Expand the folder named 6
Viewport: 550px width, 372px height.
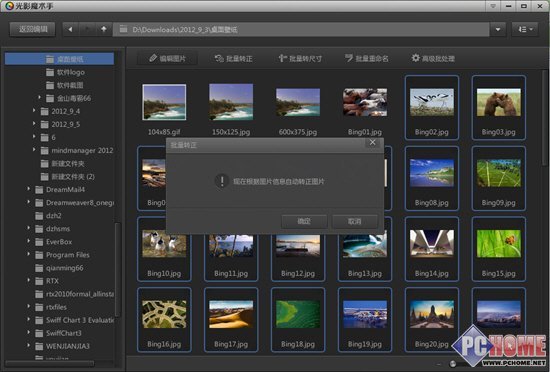coord(34,136)
